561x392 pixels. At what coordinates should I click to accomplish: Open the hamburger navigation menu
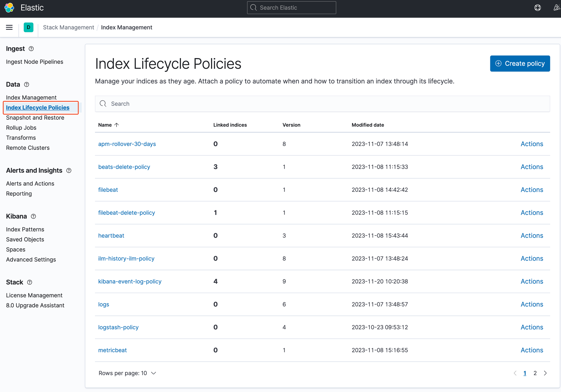click(9, 27)
